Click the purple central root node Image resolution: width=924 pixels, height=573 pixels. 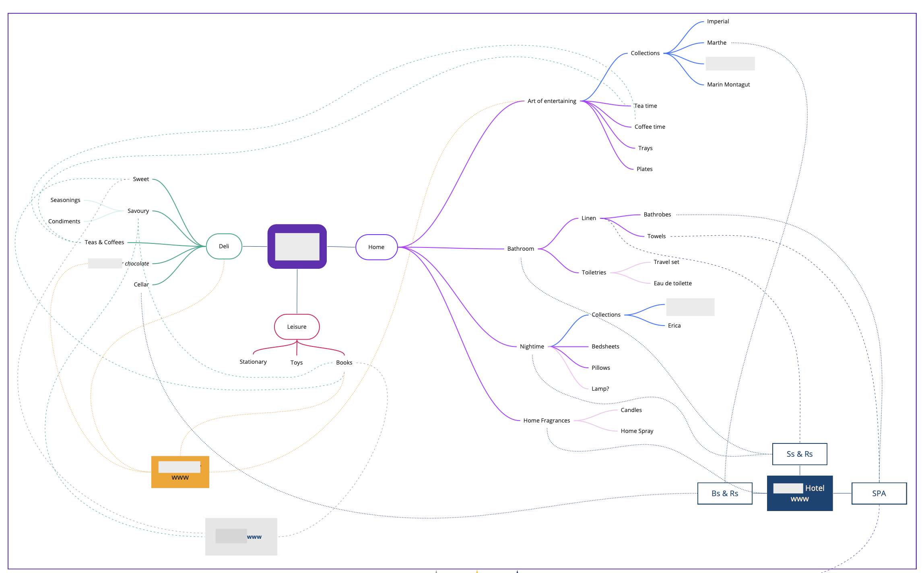tap(297, 246)
